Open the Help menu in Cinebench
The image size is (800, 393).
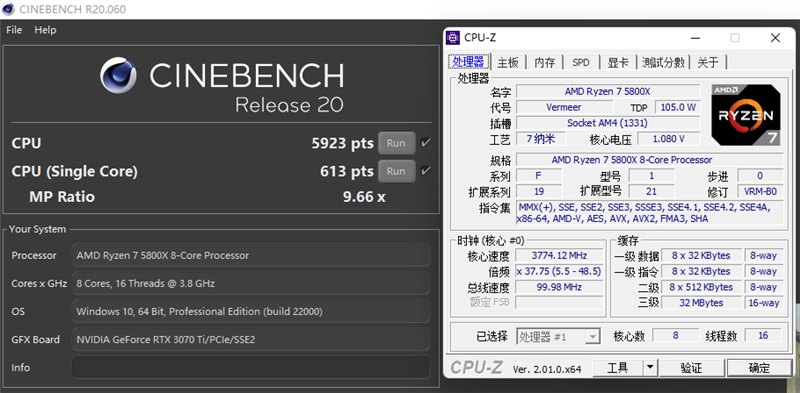pyautogui.click(x=45, y=30)
